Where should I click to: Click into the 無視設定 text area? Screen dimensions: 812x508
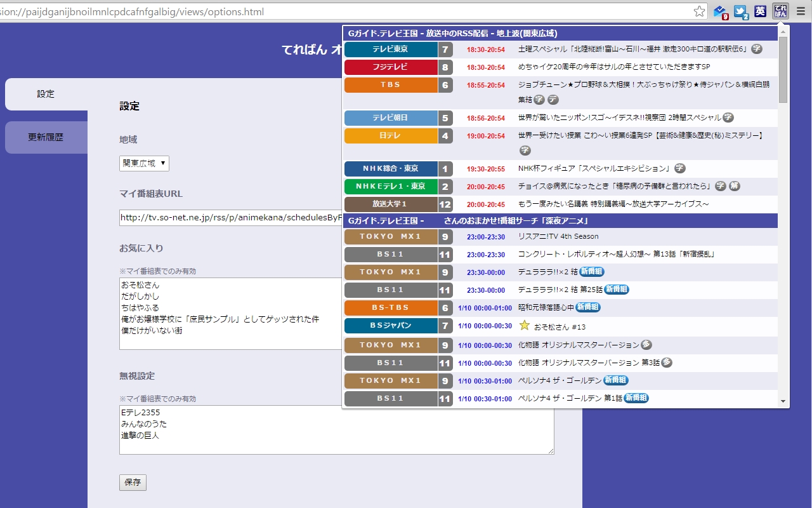[336, 430]
